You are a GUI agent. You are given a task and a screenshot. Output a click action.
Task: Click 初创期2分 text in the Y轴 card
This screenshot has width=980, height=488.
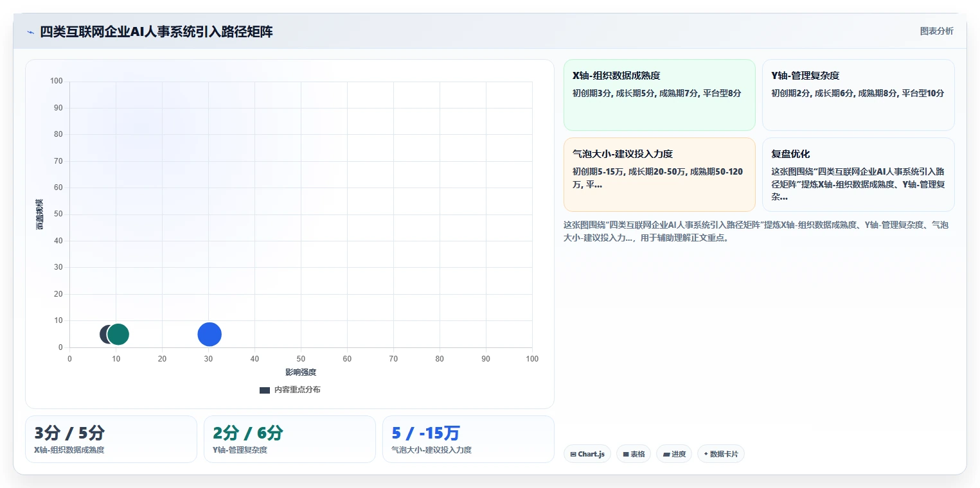coord(790,93)
